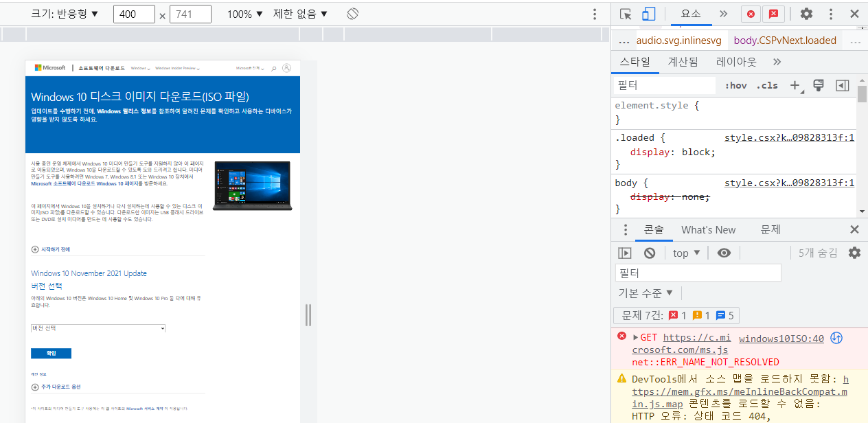The width and height of the screenshot is (868, 423).
Task: Expand the 추가 다운로드 옵션 section
Action: (56, 387)
